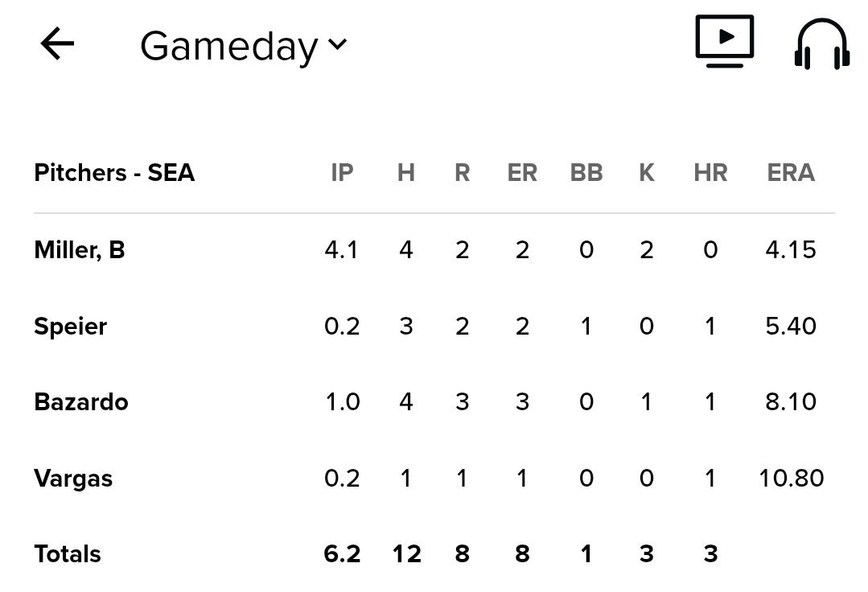Select Bazardo's 8.10 ERA value
This screenshot has width=868, height=592.
[x=791, y=402]
